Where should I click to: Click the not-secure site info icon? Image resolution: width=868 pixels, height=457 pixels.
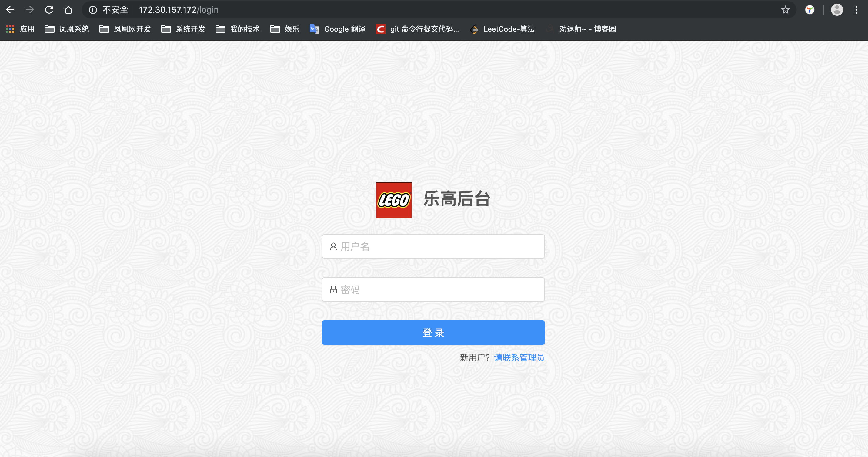[93, 10]
